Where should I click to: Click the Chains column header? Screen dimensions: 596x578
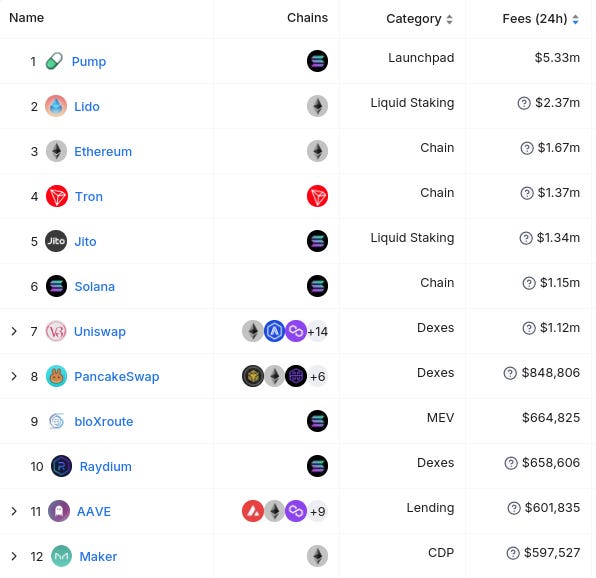click(307, 17)
